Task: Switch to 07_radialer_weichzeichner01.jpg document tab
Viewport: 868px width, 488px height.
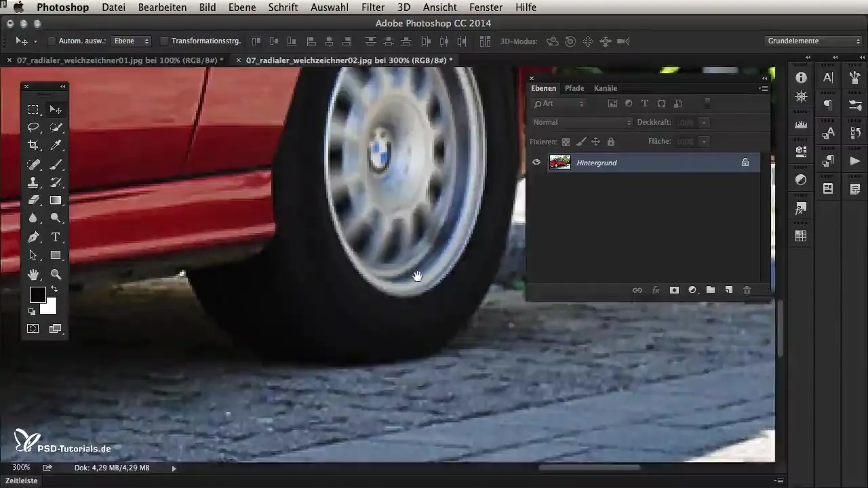Action: (115, 60)
